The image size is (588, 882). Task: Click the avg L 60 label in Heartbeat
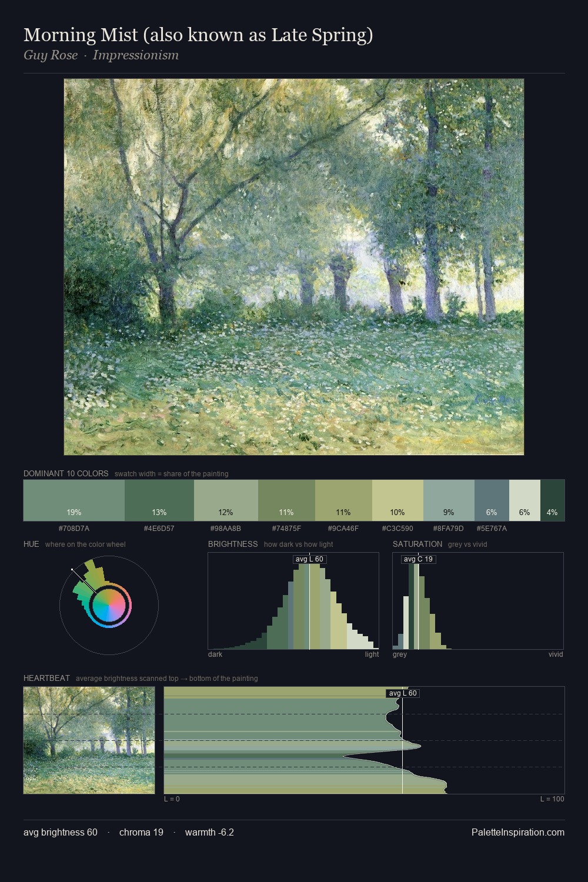[403, 693]
